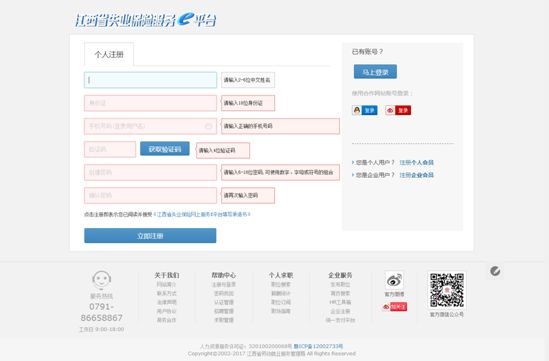Open the 注册企业会员 link

click(417, 175)
